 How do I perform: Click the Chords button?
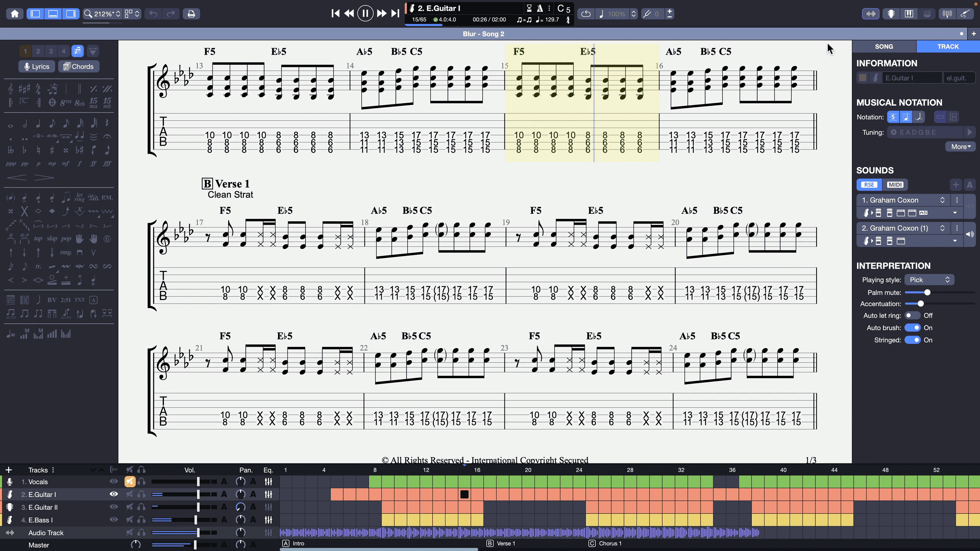click(78, 67)
